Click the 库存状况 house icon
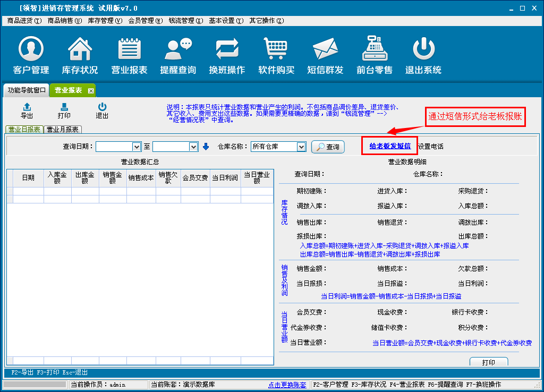The width and height of the screenshot is (544, 392). pos(80,49)
